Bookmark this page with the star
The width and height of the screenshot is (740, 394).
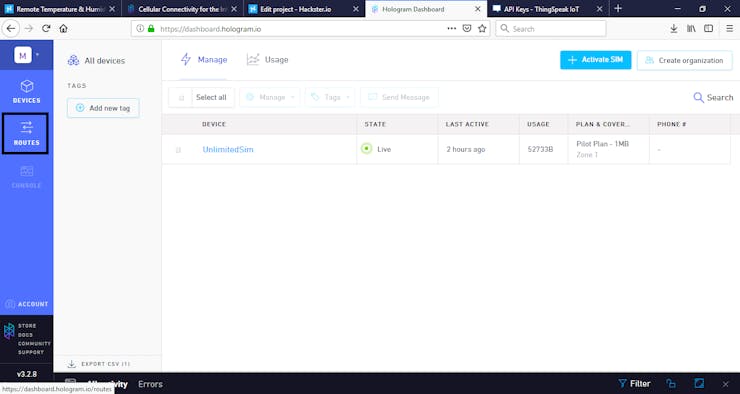482,29
